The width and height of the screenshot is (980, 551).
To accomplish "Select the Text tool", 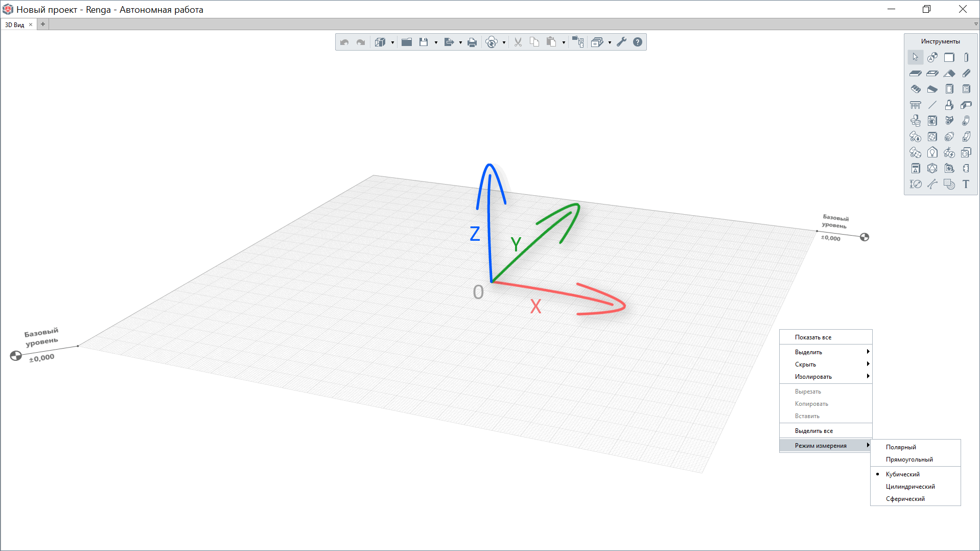I will (x=966, y=184).
